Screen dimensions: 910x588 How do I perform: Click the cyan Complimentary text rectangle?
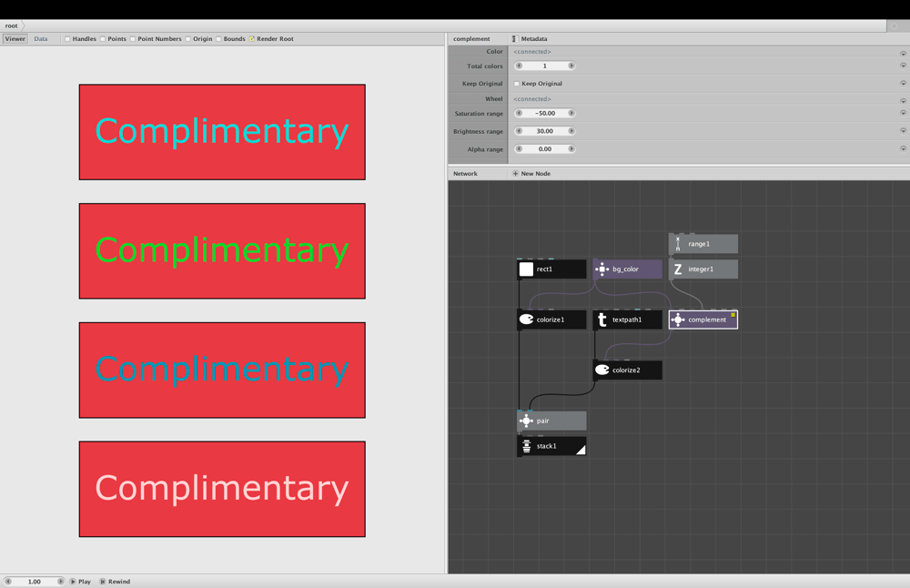[x=222, y=132]
